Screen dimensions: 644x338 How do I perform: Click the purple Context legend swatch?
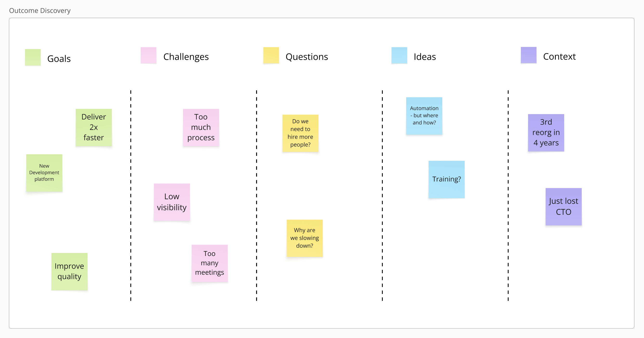click(529, 55)
